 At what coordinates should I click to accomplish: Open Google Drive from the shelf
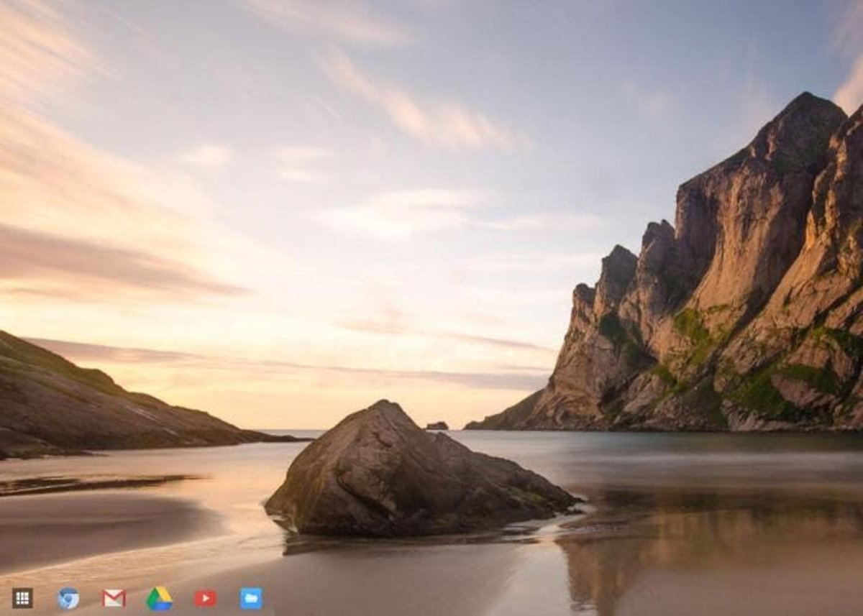pos(160,598)
